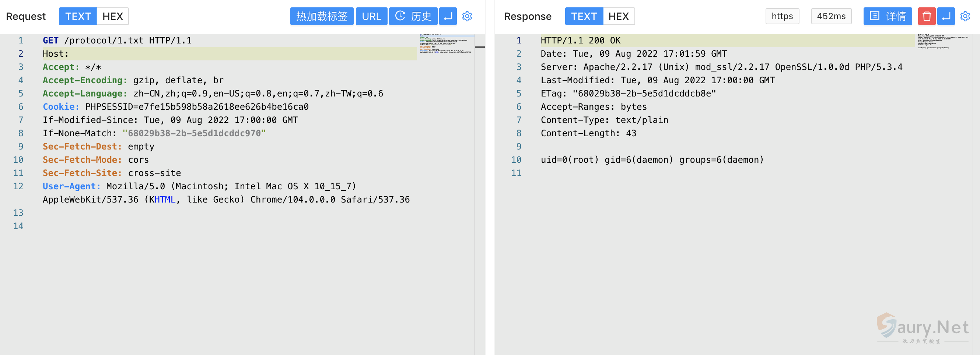This screenshot has height=355, width=980.
Task: Open the 详情 details button
Action: coord(887,16)
